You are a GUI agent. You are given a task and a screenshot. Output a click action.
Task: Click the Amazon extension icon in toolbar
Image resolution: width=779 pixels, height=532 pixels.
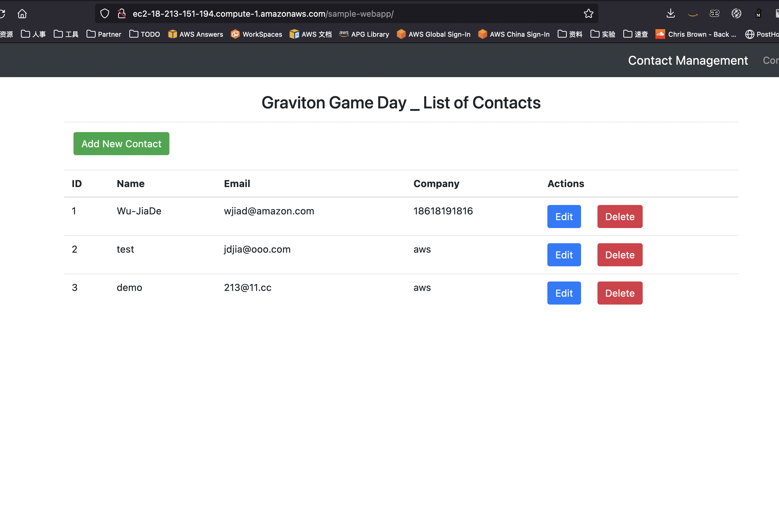692,14
